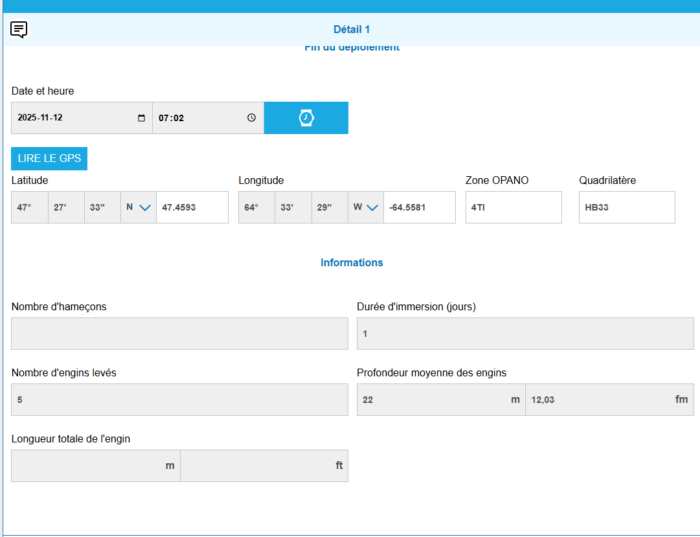Click the longitude seconds field 29"

tap(329, 208)
